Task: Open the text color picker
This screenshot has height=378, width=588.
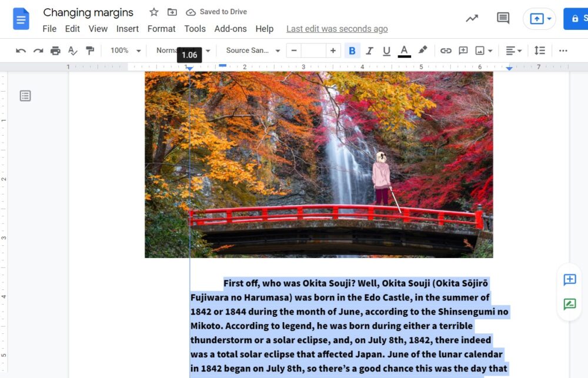Action: pos(404,51)
